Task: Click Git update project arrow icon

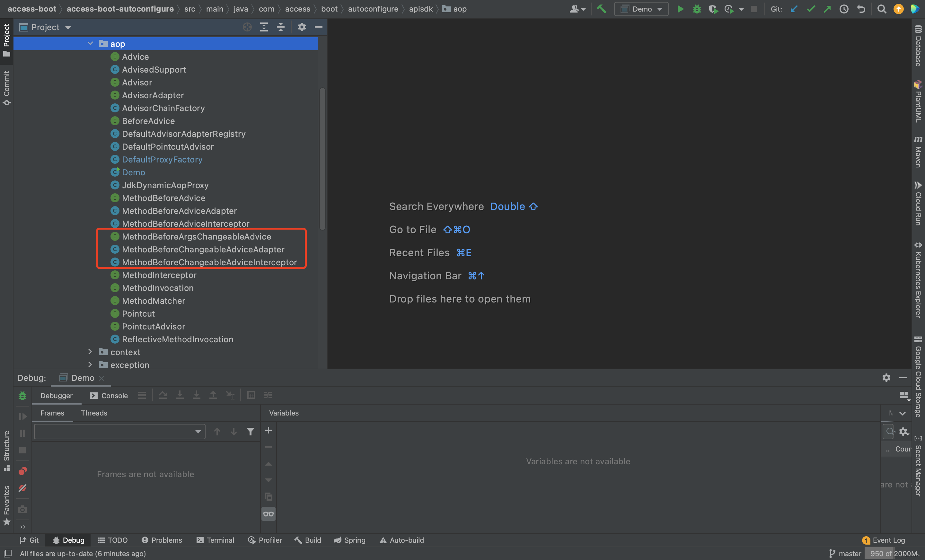Action: [794, 9]
